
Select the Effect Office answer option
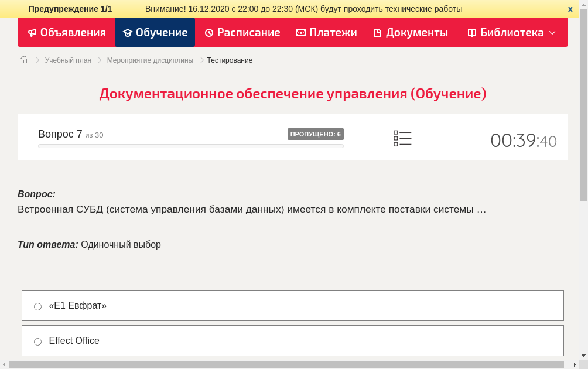37,341
